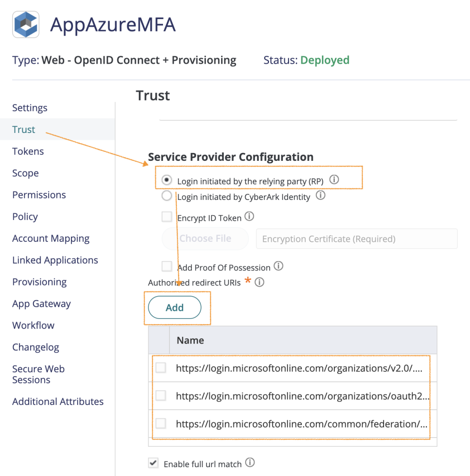This screenshot has height=476, width=470.
Task: Click the Choose File button
Action: pyautogui.click(x=205, y=238)
